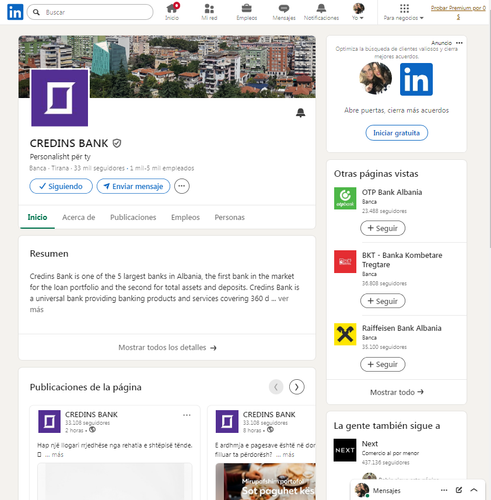The image size is (491, 500).
Task: Click previous arrow in Publicaciones carousel
Action: pyautogui.click(x=276, y=387)
